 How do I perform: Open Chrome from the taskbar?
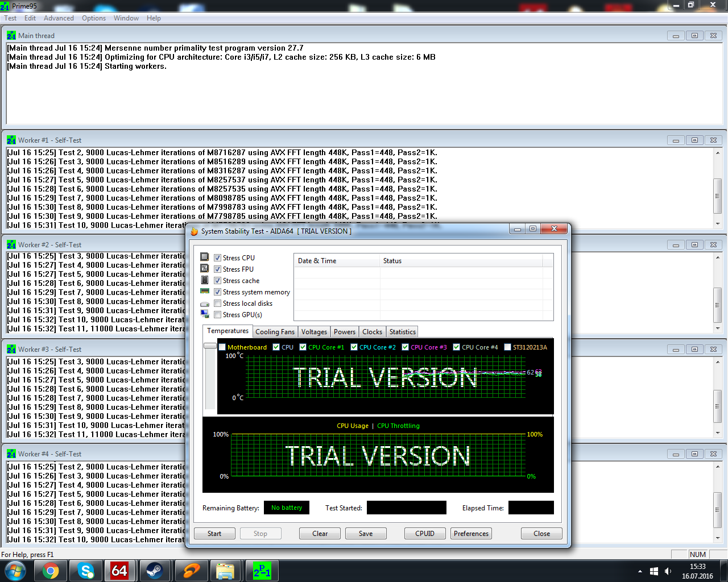click(51, 570)
